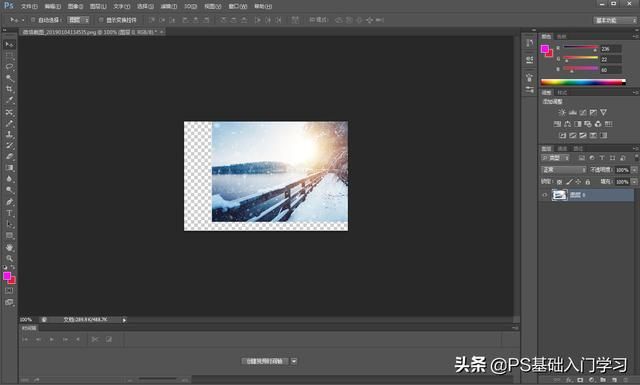Open the workspace switcher dropdown

click(614, 20)
